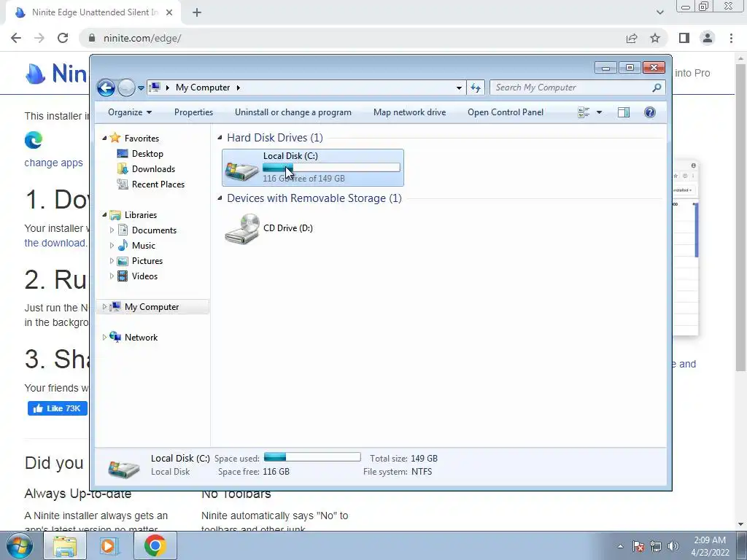Collapse the Hard Disk Drives group
Viewport: 747px width, 560px height.
[x=220, y=138]
